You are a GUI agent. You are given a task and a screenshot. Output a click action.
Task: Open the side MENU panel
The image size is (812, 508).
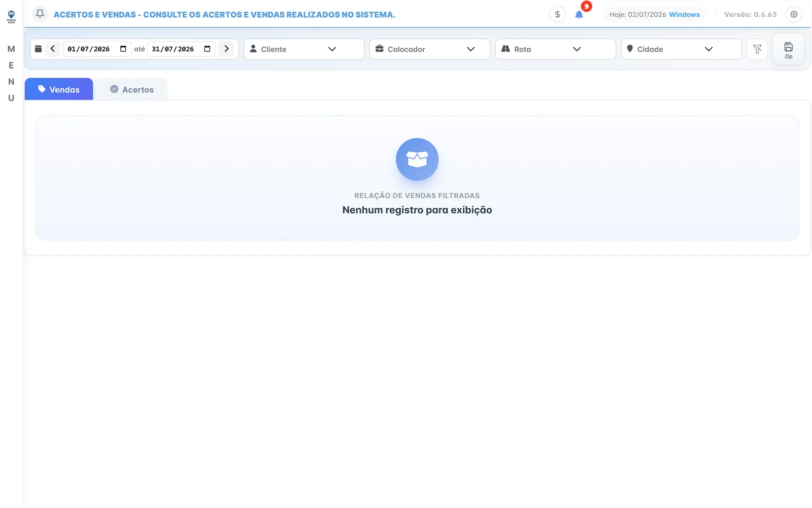click(x=11, y=73)
